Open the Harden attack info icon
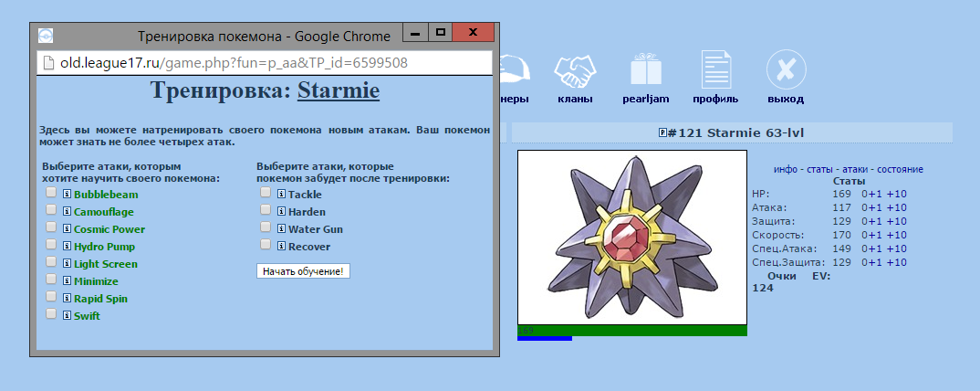This screenshot has height=391, width=980. [x=282, y=212]
